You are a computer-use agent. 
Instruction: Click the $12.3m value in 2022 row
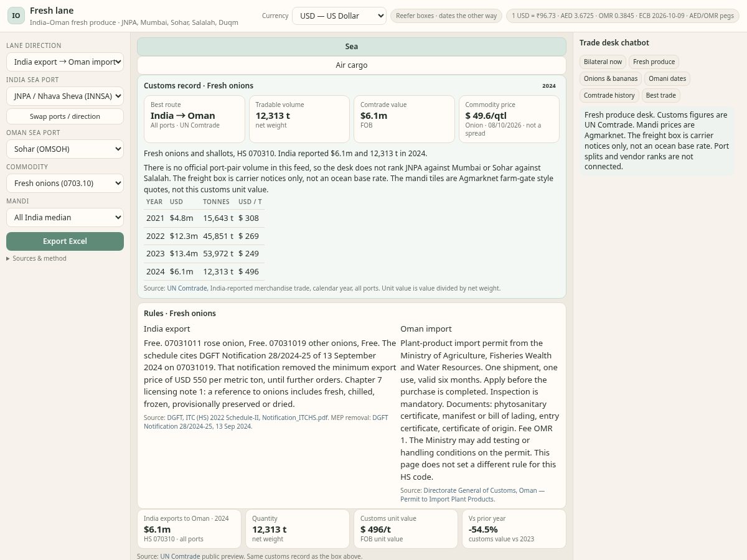(184, 236)
